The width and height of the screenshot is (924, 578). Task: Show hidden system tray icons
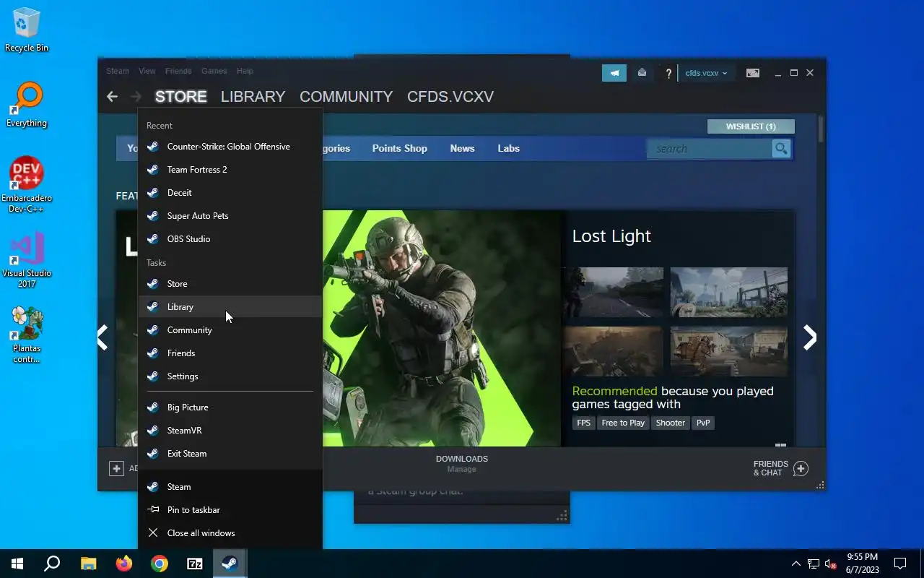(796, 564)
